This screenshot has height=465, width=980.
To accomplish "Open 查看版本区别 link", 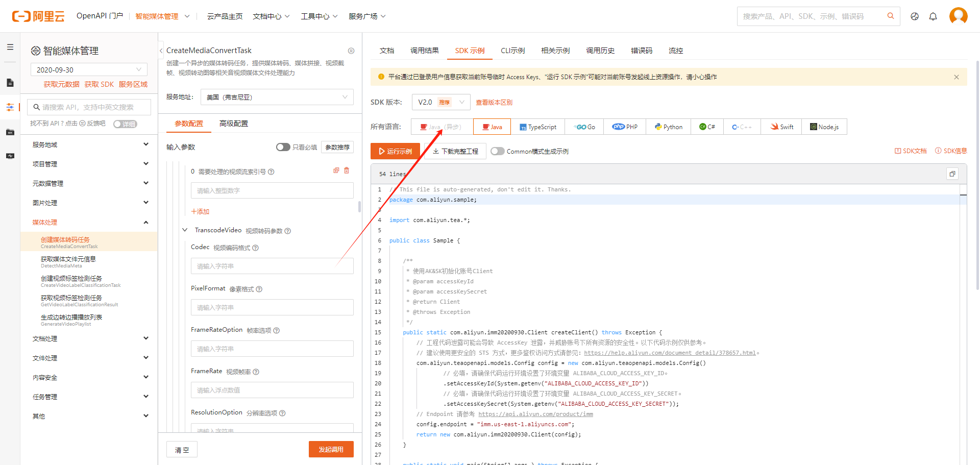I will (x=494, y=102).
